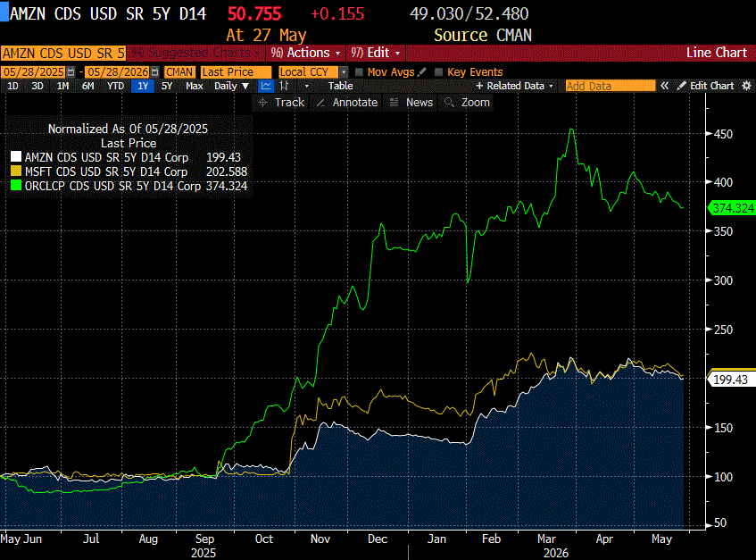The width and height of the screenshot is (756, 560).
Task: Select Max time range
Action: [x=194, y=86]
